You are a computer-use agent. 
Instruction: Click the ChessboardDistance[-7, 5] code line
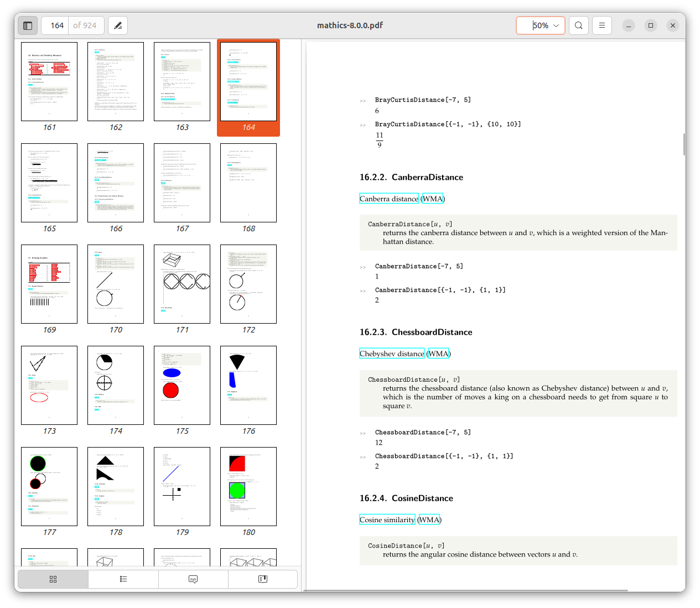tap(423, 432)
